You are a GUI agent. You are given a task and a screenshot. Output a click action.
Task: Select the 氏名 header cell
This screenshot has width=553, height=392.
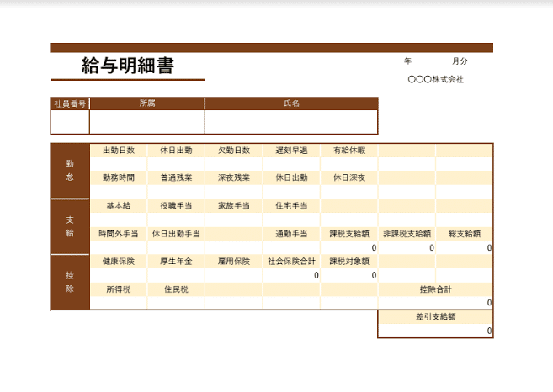pos(291,103)
